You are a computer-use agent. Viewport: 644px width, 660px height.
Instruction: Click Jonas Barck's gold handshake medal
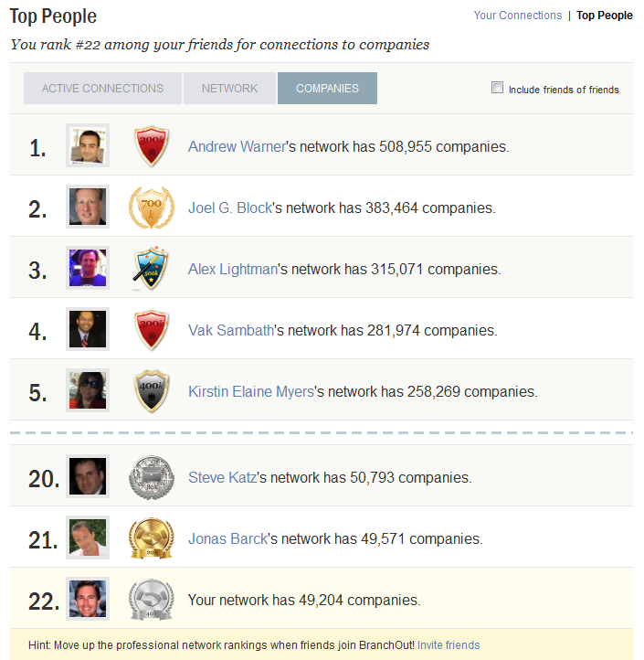click(152, 538)
